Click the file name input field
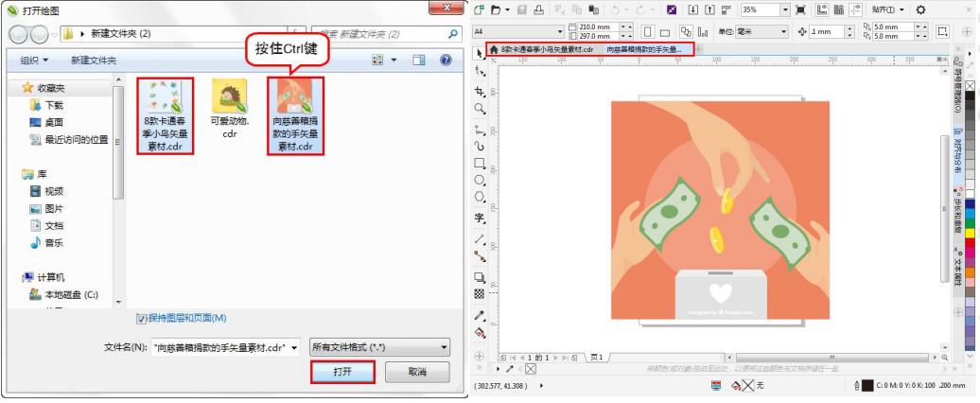The image size is (980, 403). 220,347
